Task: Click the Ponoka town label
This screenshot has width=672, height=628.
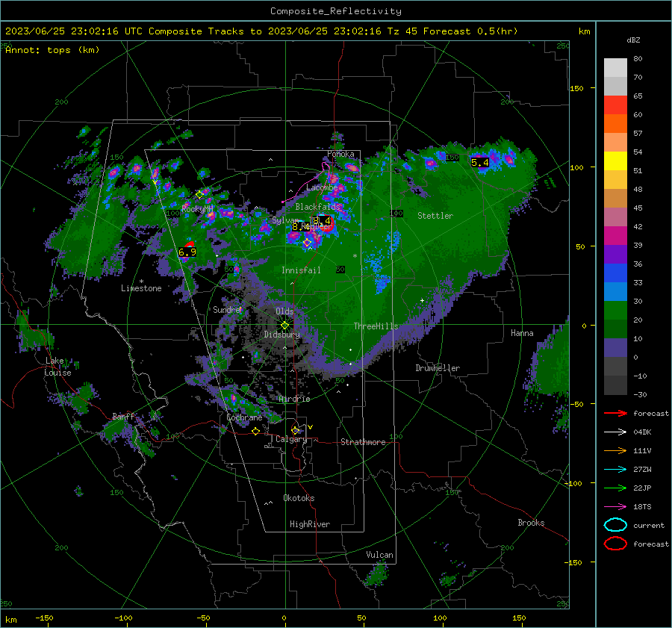Action: 340,154
